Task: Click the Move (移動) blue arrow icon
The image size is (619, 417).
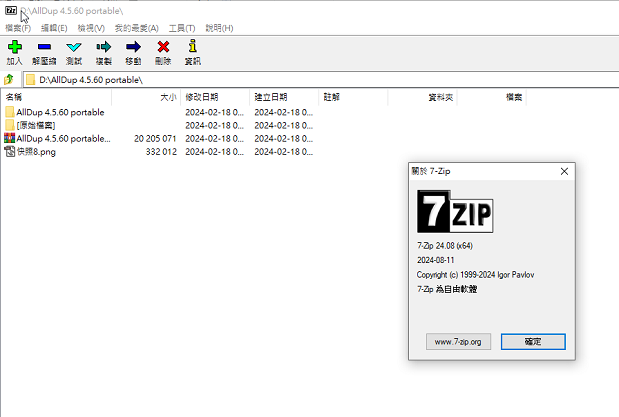Action: pyautogui.click(x=133, y=47)
